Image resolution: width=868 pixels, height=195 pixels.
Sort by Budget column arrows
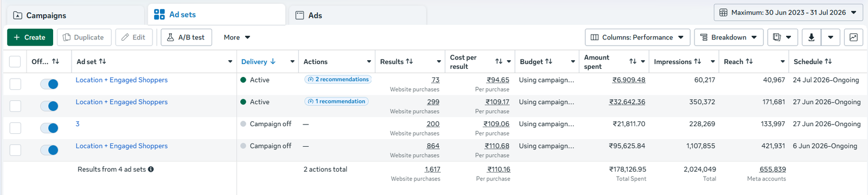(548, 62)
